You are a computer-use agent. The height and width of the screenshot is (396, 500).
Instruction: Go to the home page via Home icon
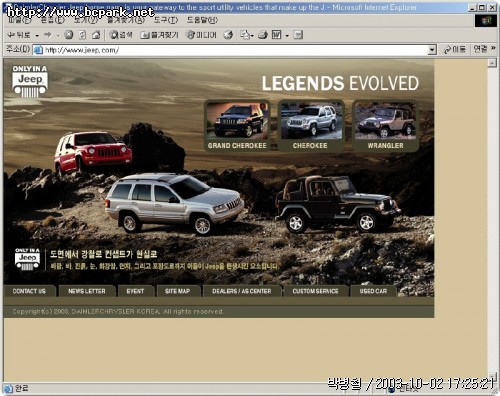[96, 35]
